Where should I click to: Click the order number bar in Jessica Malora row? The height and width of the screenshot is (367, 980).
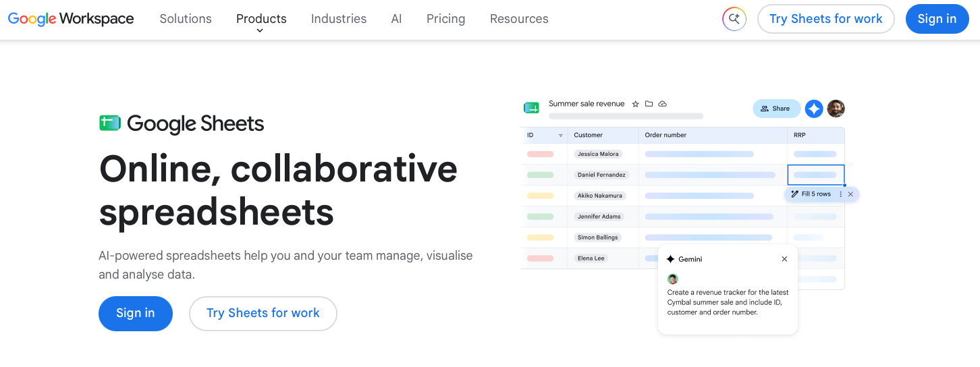click(x=699, y=154)
